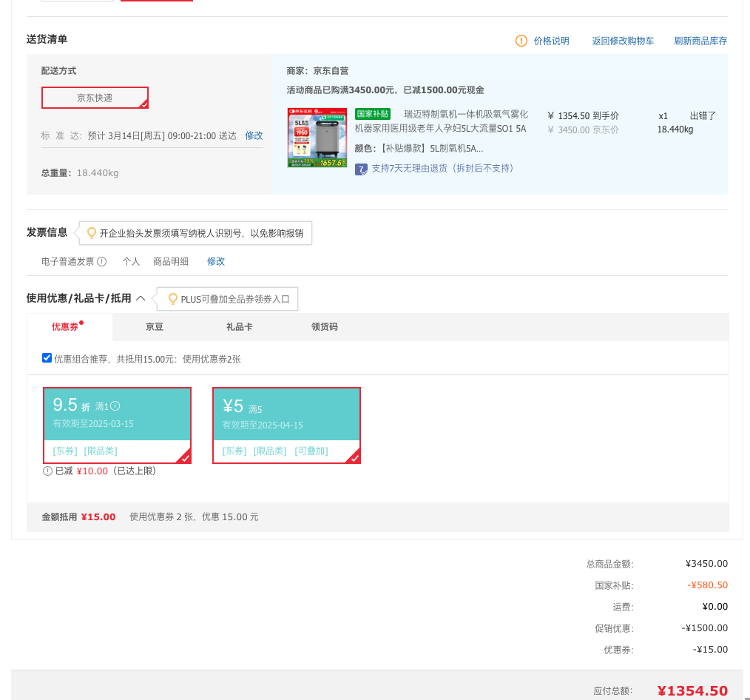The height and width of the screenshot is (700, 750).
Task: Open 支持7天无理由退货 policy link
Action: (442, 168)
